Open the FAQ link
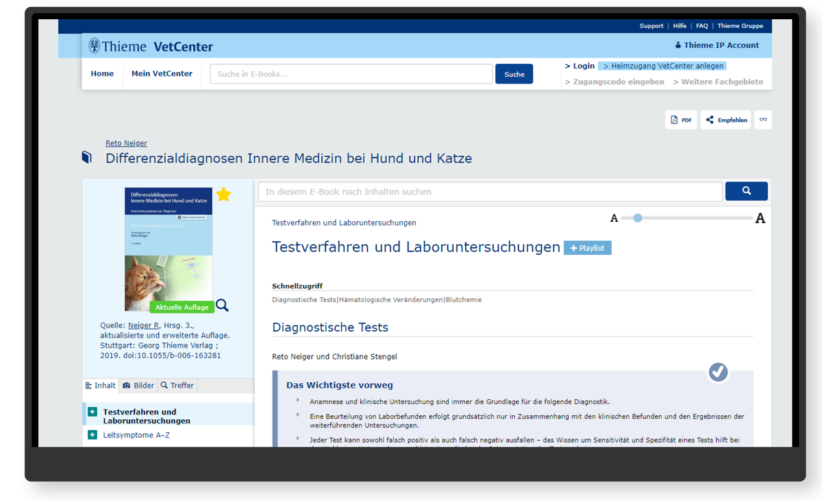822x500 pixels. coord(702,26)
